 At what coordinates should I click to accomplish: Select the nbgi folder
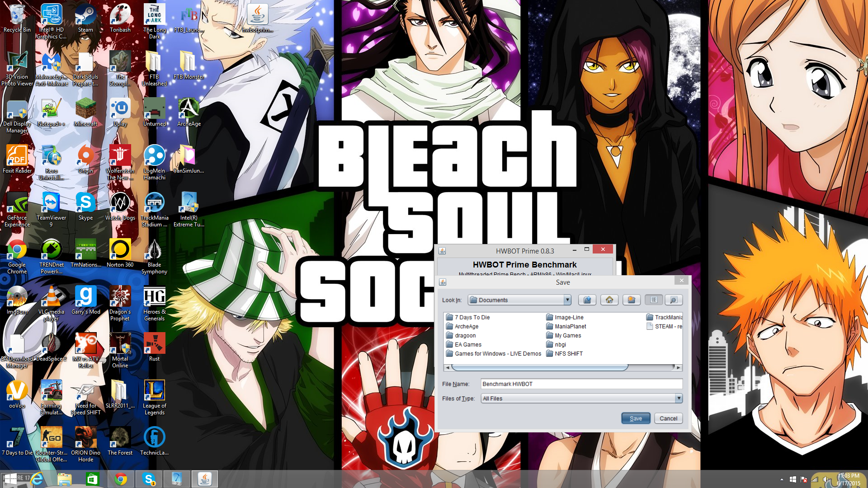click(x=556, y=344)
